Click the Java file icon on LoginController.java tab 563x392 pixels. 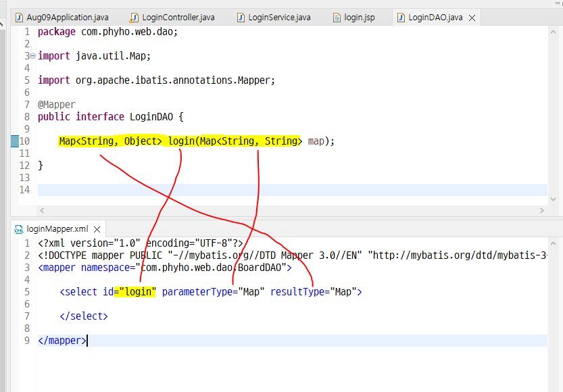tap(134, 18)
